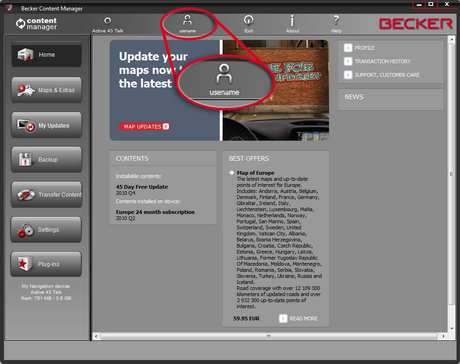Screen dimensions: 460x364
Task: Open the Backup section
Action: pyautogui.click(x=46, y=160)
